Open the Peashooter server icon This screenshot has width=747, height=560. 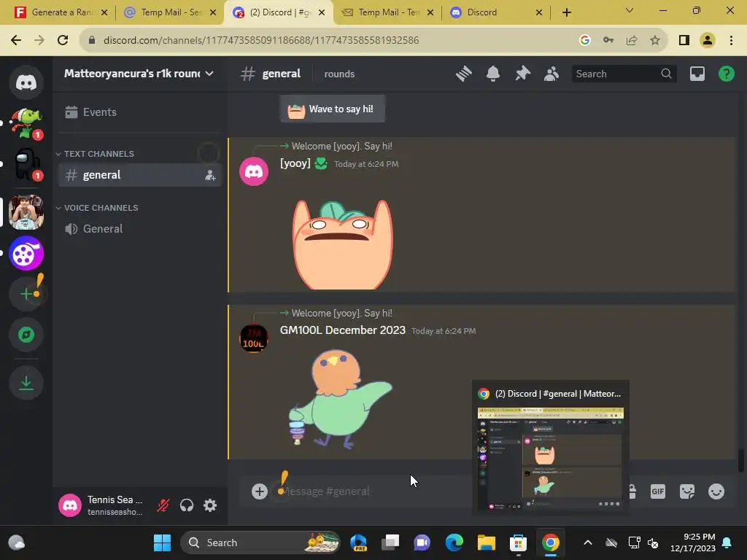click(x=26, y=123)
